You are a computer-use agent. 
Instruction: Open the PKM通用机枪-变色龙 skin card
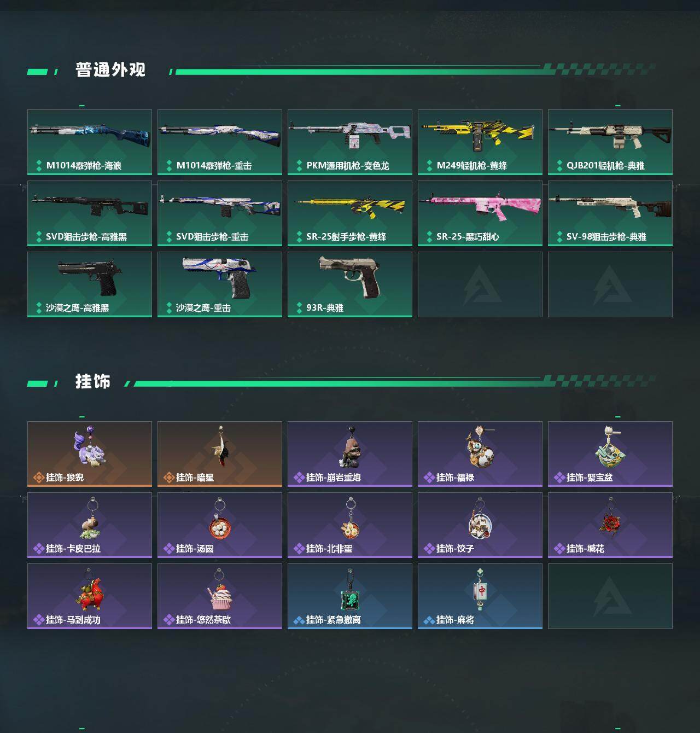tap(350, 142)
